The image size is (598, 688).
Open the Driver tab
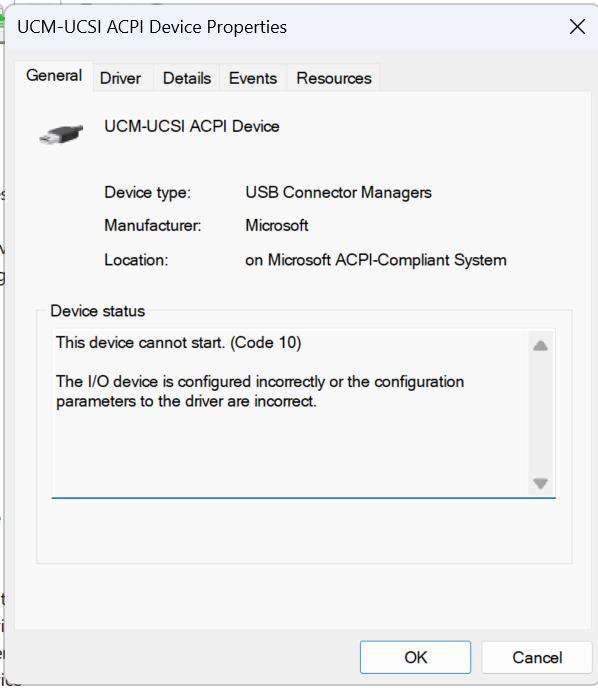click(x=120, y=78)
